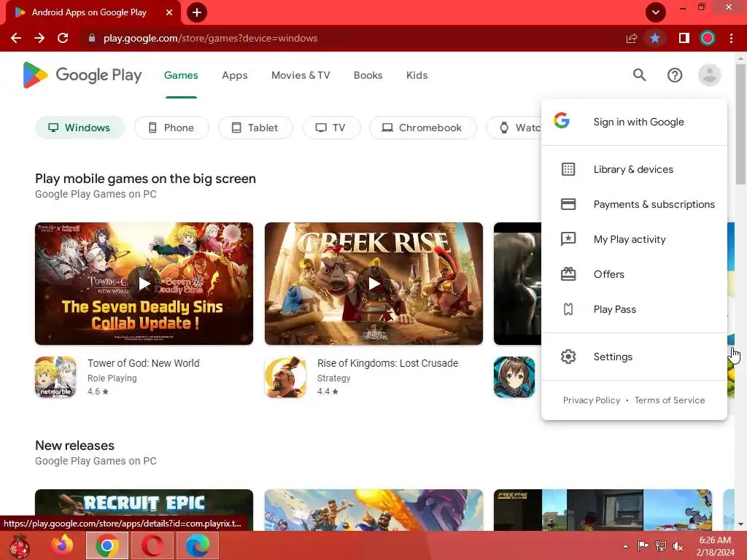Open Tower of God app icon
Image resolution: width=747 pixels, height=560 pixels.
click(55, 377)
